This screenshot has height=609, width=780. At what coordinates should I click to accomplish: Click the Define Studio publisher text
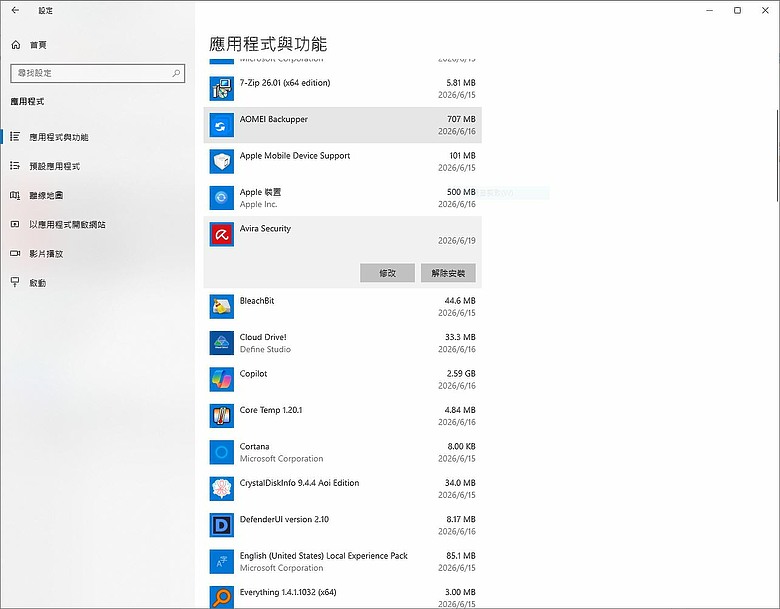click(x=265, y=349)
